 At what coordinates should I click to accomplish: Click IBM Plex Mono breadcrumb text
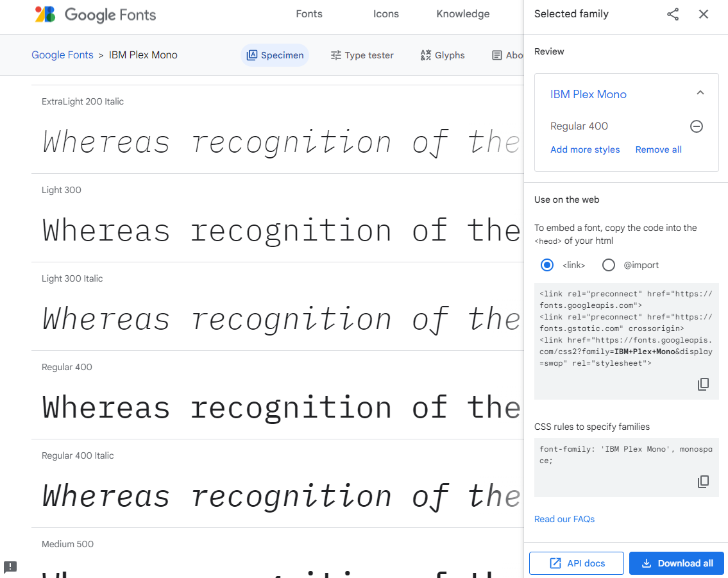(143, 55)
